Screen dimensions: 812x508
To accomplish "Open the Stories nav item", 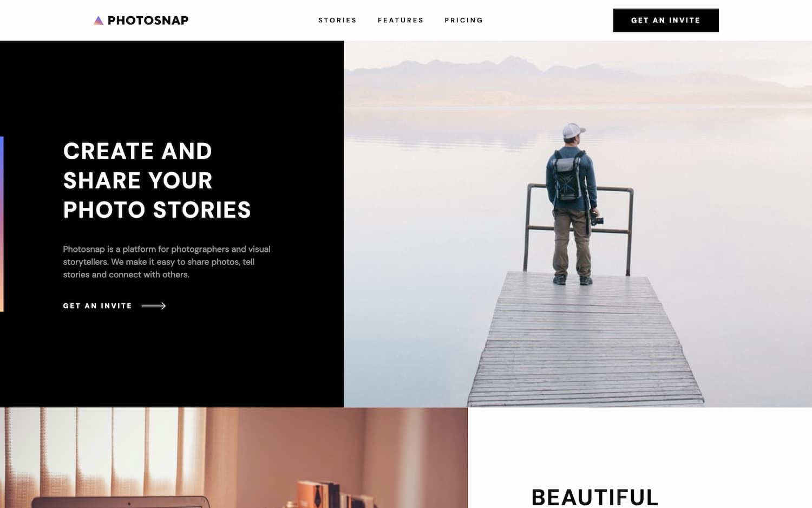I will point(337,20).
